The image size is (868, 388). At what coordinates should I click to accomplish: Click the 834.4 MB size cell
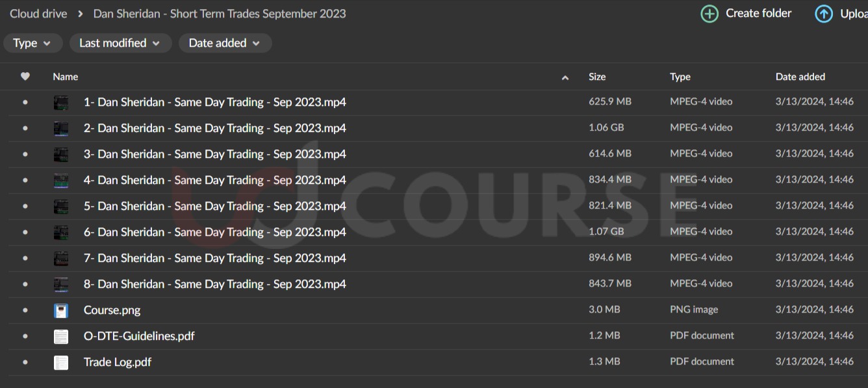[610, 179]
